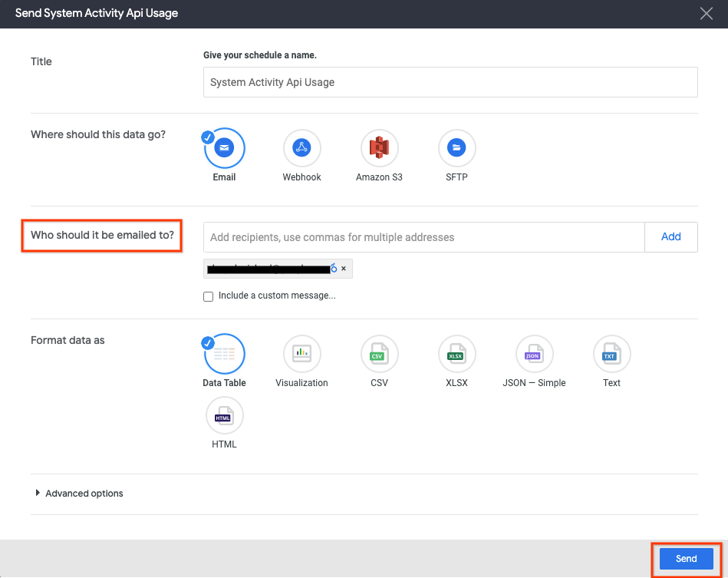Format data as Visualization
Viewport: 728px width, 578px height.
click(301, 354)
